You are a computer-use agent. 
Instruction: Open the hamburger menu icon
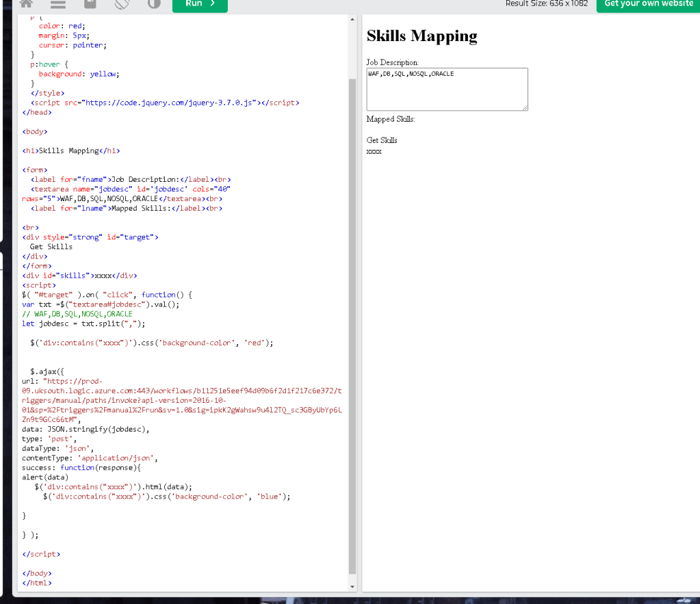[x=58, y=3]
